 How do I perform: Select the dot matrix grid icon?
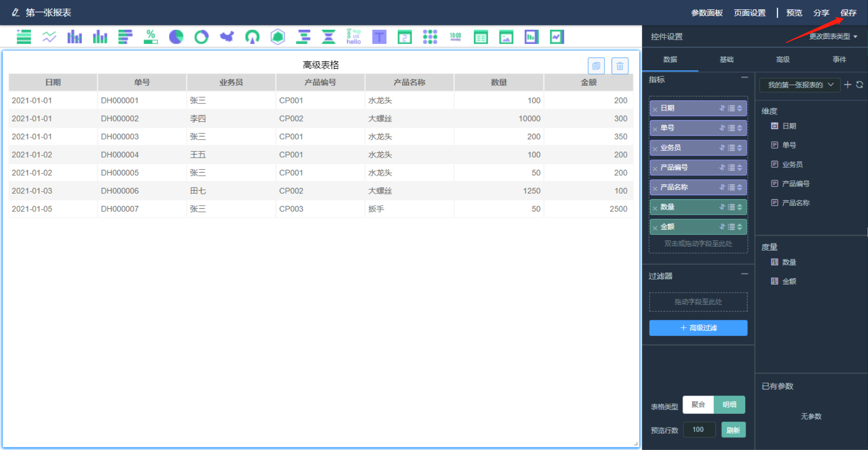pyautogui.click(x=430, y=37)
